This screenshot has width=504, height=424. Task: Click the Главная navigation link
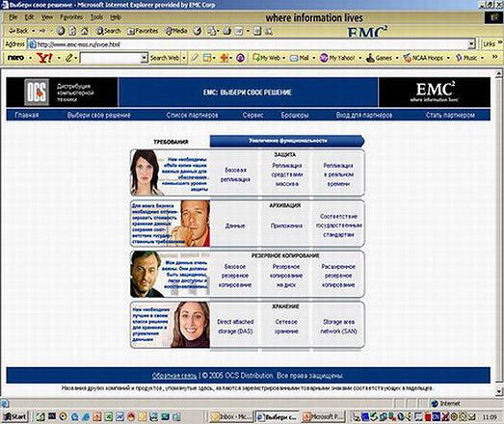(x=27, y=115)
